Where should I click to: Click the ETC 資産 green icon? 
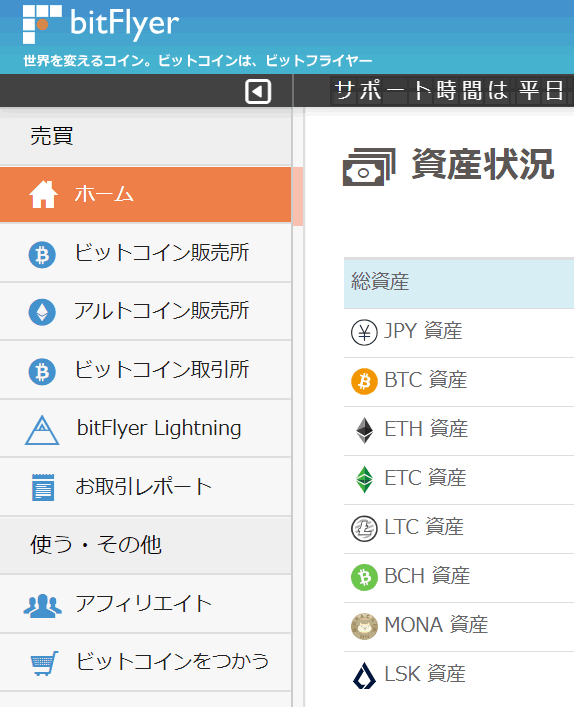coord(364,479)
